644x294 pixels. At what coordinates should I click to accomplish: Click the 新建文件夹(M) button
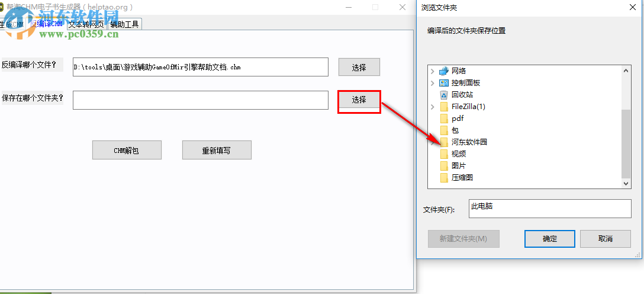(463, 239)
